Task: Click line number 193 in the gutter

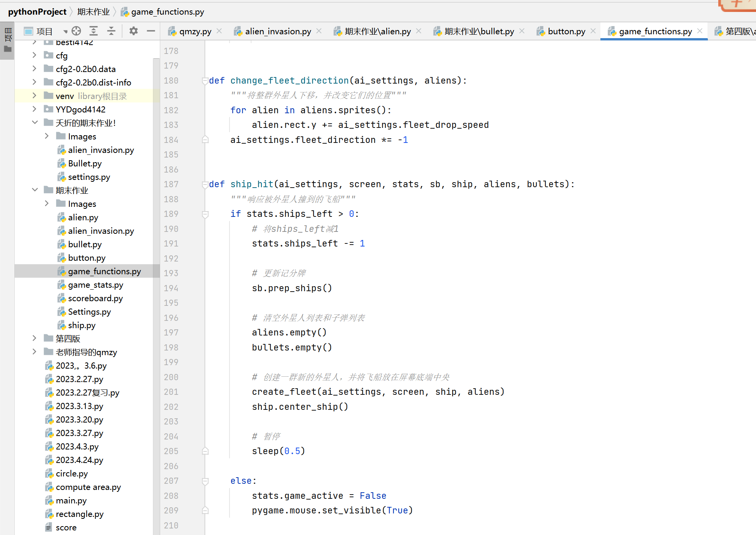Action: (171, 273)
